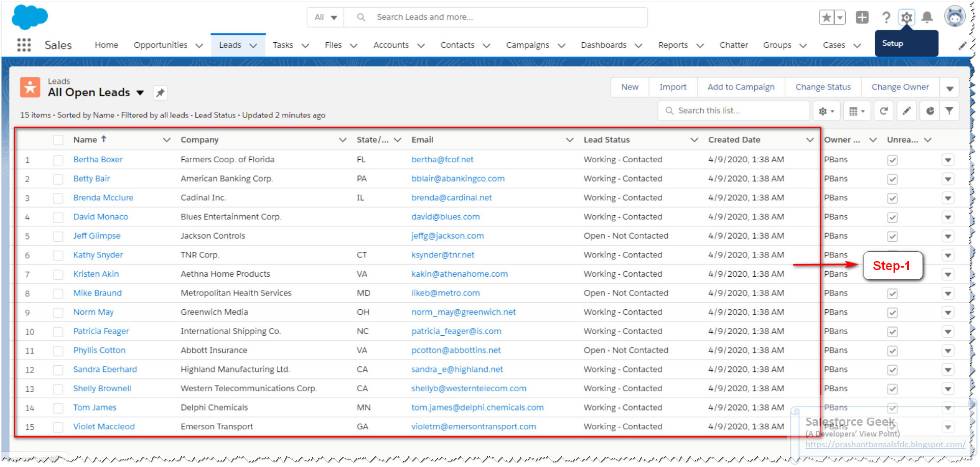Screen dimensions: 980x467
Task: Open the Brenda Mcclure lead record
Action: (103, 197)
